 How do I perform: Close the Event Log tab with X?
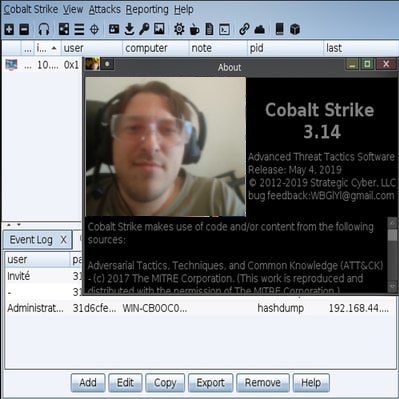coord(63,240)
